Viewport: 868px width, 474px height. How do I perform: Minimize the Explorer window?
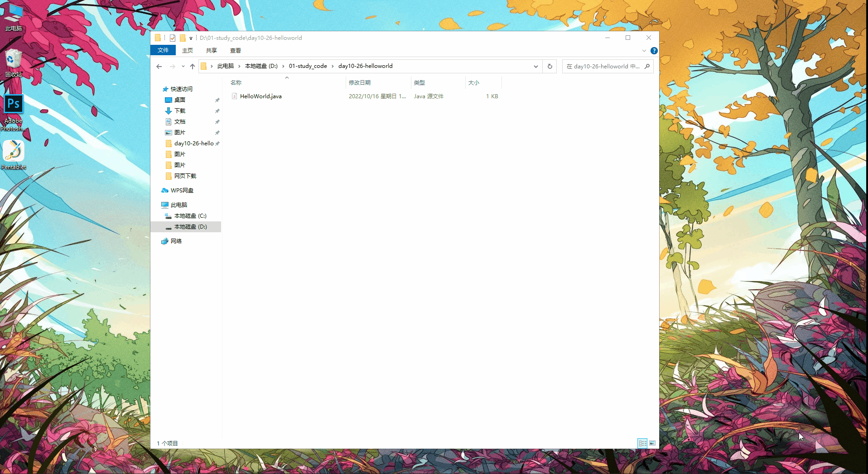[x=607, y=38]
